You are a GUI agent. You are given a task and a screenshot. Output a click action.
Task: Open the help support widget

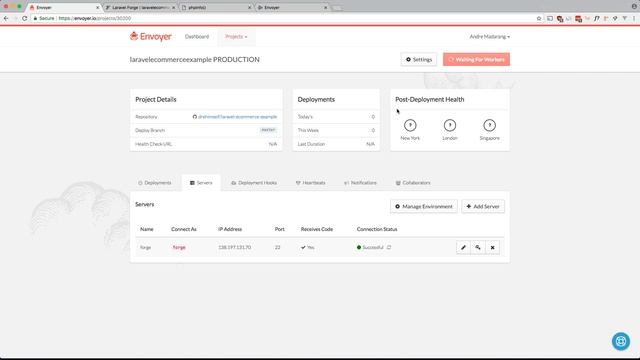[621, 341]
